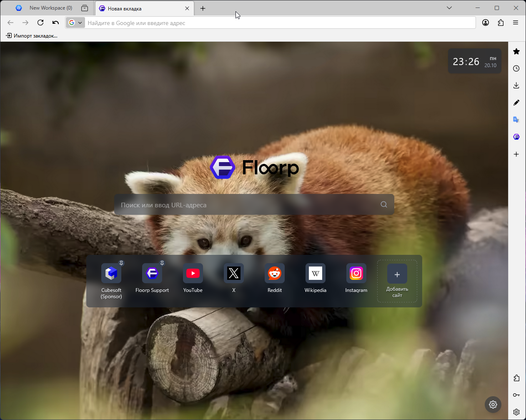Image resolution: width=526 pixels, height=420 pixels.
Task: Click Импорт закладок bookmark button
Action: coord(32,36)
